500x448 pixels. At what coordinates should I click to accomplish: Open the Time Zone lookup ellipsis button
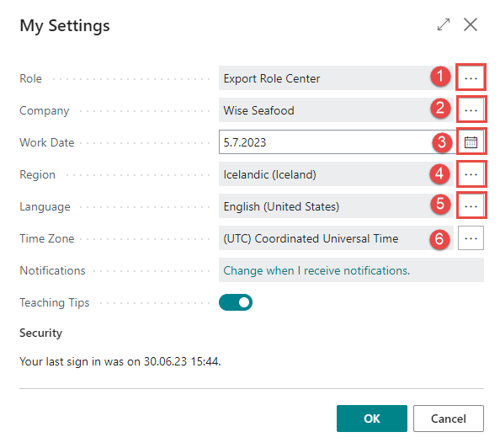pos(471,238)
